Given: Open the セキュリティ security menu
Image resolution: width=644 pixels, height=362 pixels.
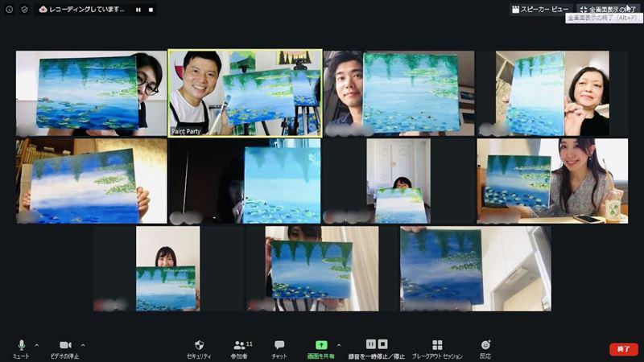Looking at the screenshot, I should pyautogui.click(x=199, y=349).
